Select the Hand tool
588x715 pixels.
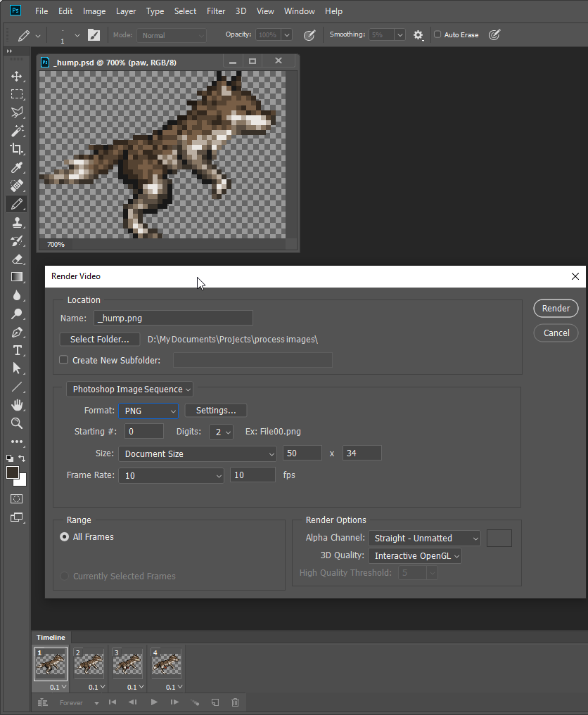coord(17,405)
